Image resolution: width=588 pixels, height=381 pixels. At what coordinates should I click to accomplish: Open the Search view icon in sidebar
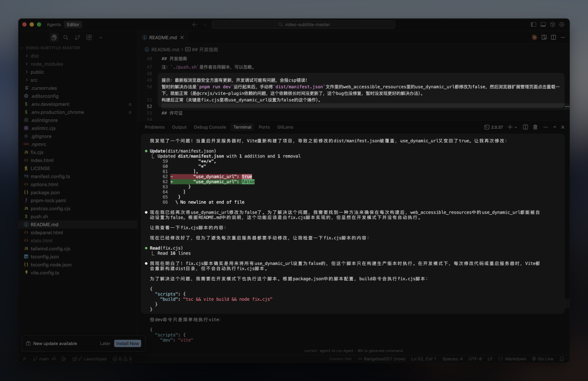66,37
